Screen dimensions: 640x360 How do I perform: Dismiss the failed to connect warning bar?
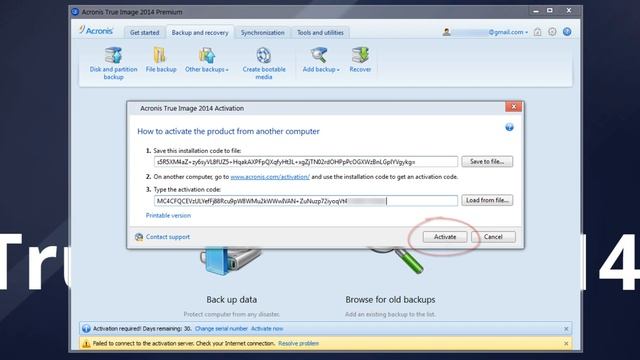point(566,344)
